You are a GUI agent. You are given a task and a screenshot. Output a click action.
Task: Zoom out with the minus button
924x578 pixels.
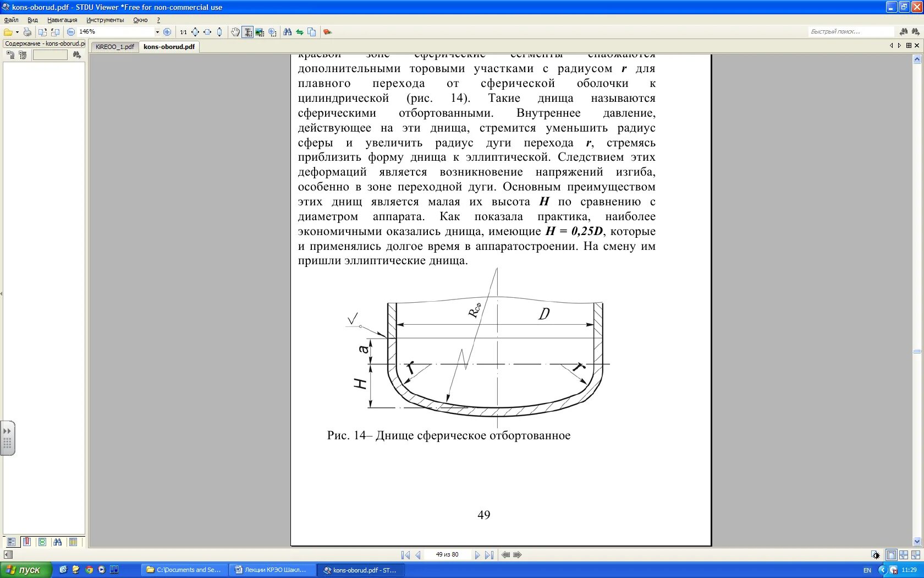(71, 32)
